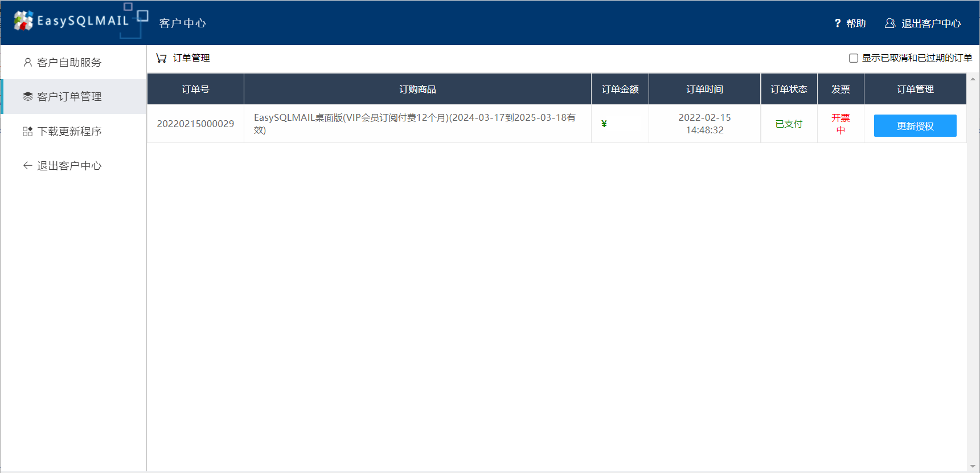The image size is (980, 473).
Task: Click the EasySQLMAIL logo icon
Action: tap(23, 21)
